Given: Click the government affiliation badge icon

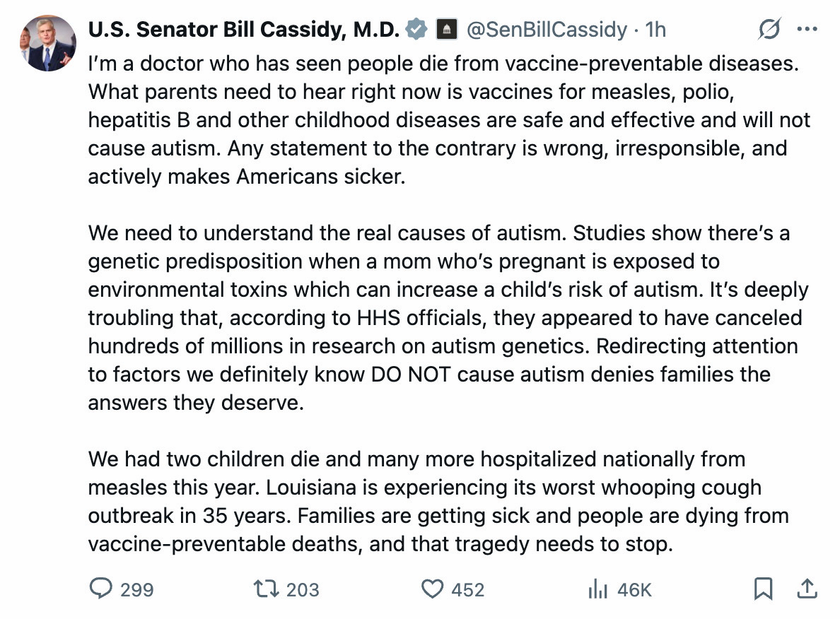Looking at the screenshot, I should click(x=446, y=30).
